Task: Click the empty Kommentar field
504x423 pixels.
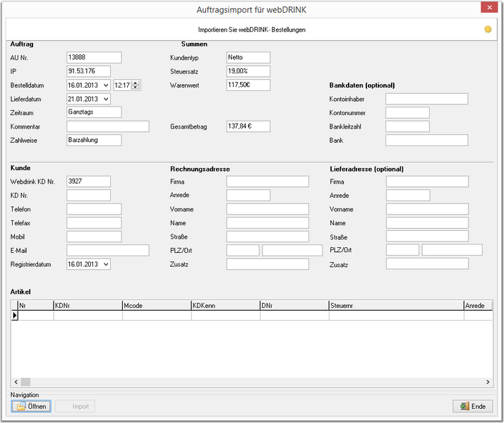Action: point(108,126)
